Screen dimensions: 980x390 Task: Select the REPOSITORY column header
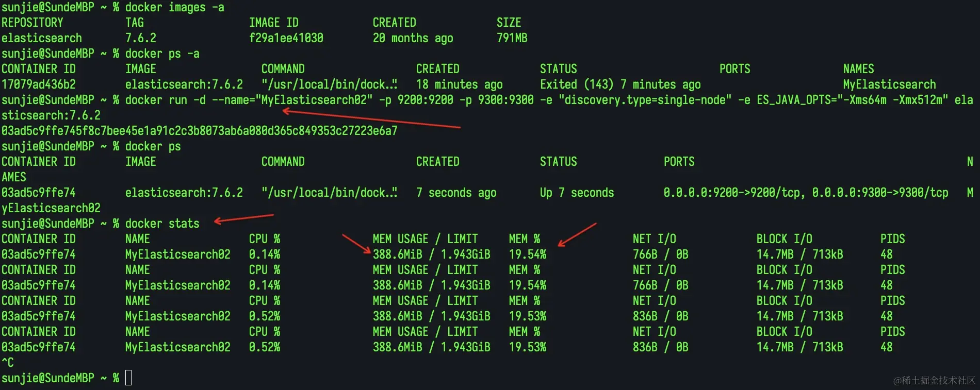(32, 23)
